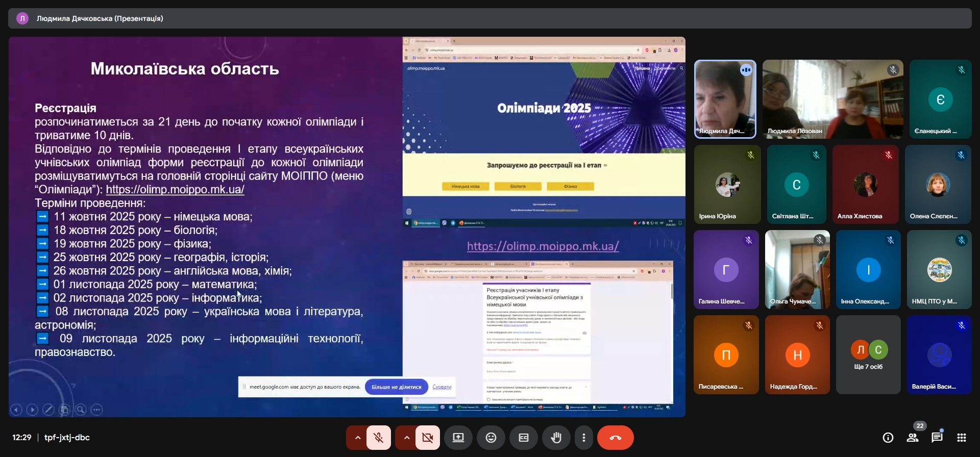Open the activities grid icon
Screen dimensions: 980x457
click(x=962, y=438)
